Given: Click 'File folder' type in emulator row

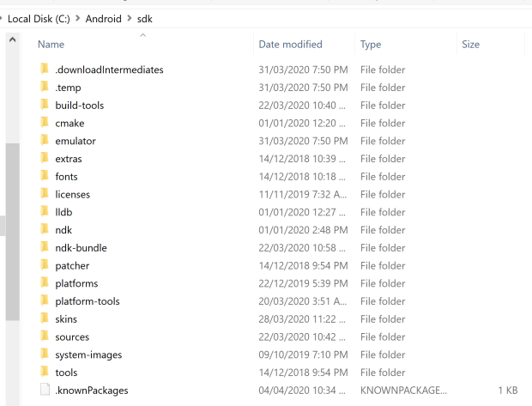Looking at the screenshot, I should (x=383, y=141).
